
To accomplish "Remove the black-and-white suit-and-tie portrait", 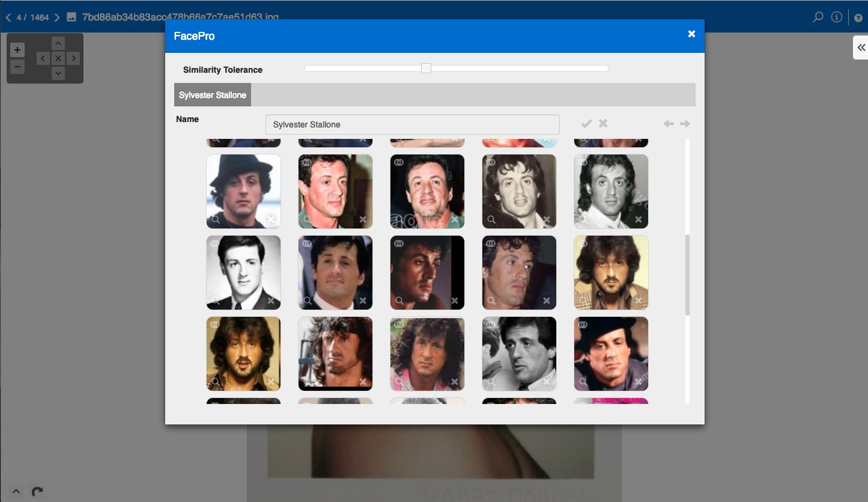I will coord(271,301).
